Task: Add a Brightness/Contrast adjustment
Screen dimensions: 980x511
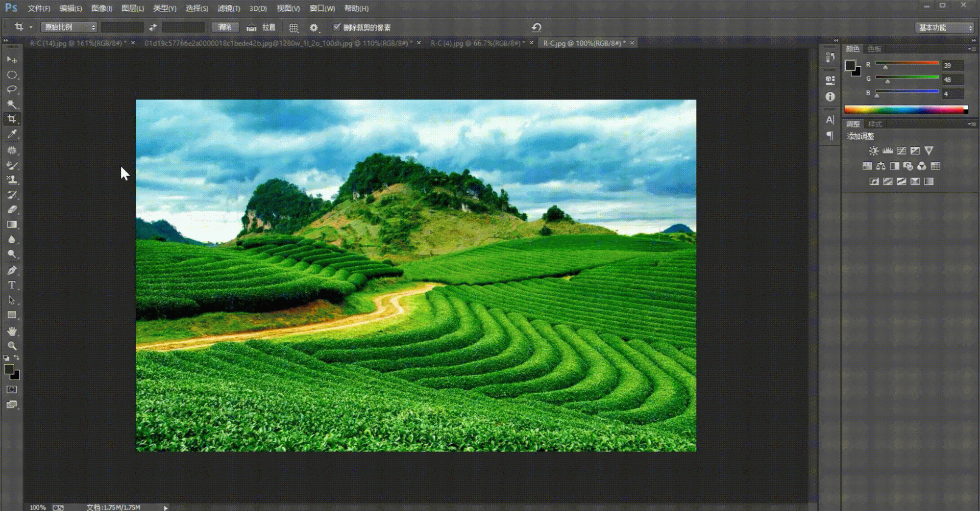Action: tap(873, 151)
